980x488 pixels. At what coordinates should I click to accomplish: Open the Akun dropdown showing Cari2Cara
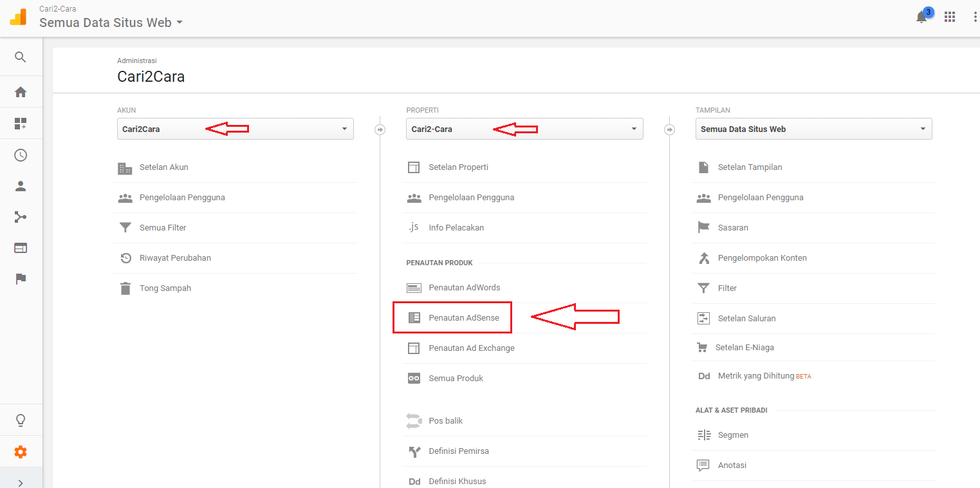(x=235, y=129)
